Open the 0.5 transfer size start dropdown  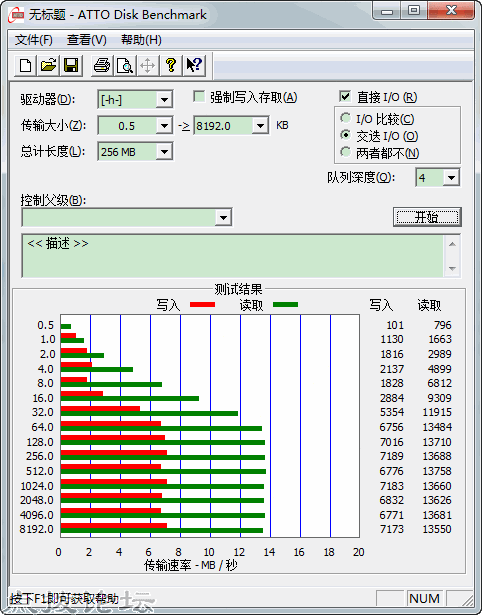164,126
